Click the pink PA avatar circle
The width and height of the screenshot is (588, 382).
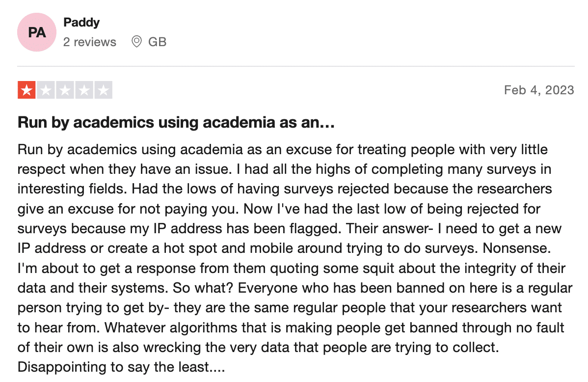(37, 32)
